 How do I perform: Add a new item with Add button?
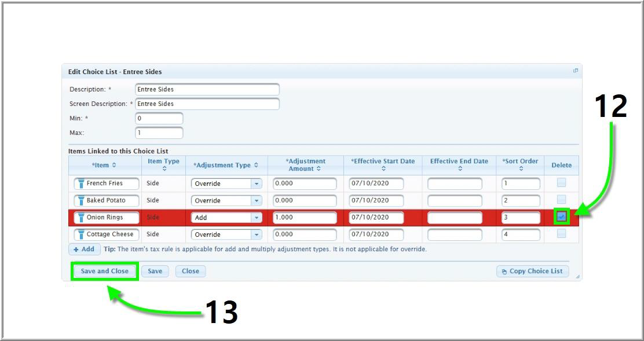click(83, 250)
